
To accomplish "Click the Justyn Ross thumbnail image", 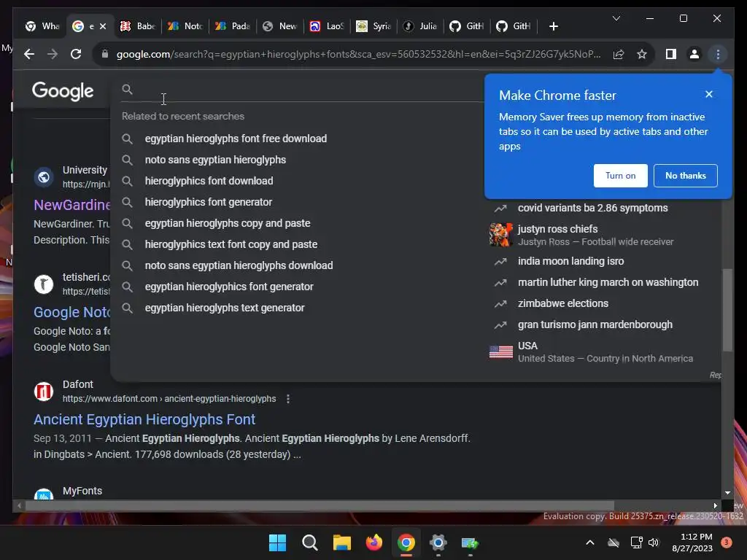I will click(500, 235).
